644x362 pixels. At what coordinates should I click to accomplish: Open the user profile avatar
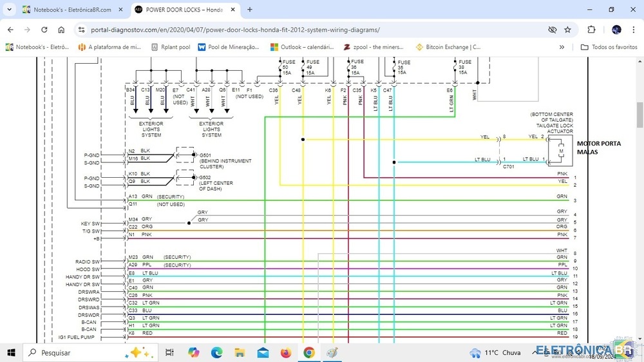click(616, 30)
